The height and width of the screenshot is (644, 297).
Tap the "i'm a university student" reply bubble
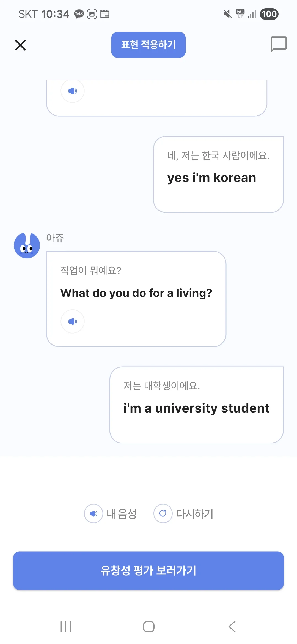pos(196,405)
